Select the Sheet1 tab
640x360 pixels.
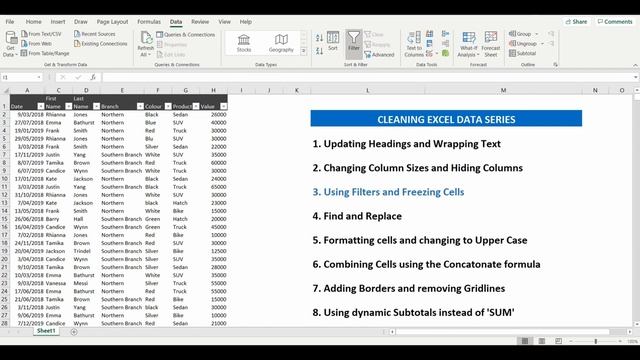point(46,331)
